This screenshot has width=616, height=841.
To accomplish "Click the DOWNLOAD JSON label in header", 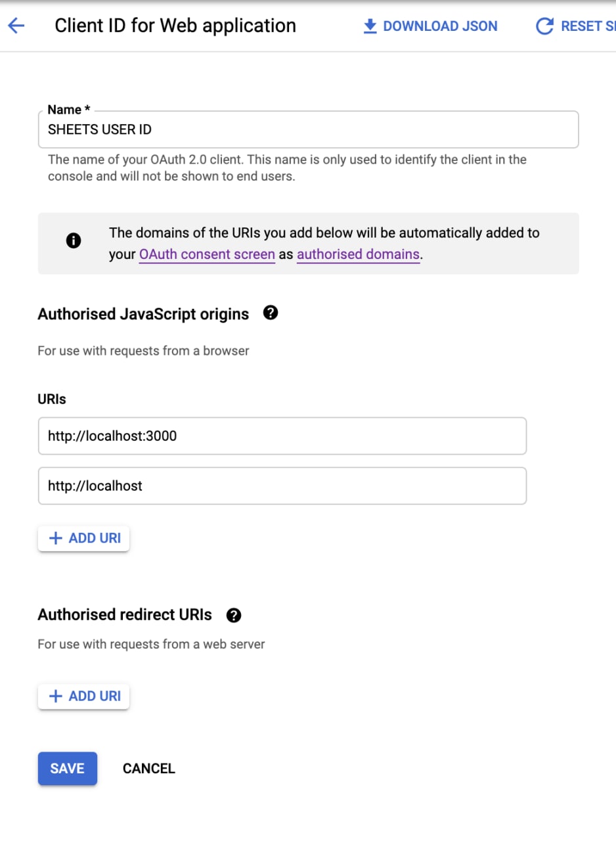I will pos(440,26).
